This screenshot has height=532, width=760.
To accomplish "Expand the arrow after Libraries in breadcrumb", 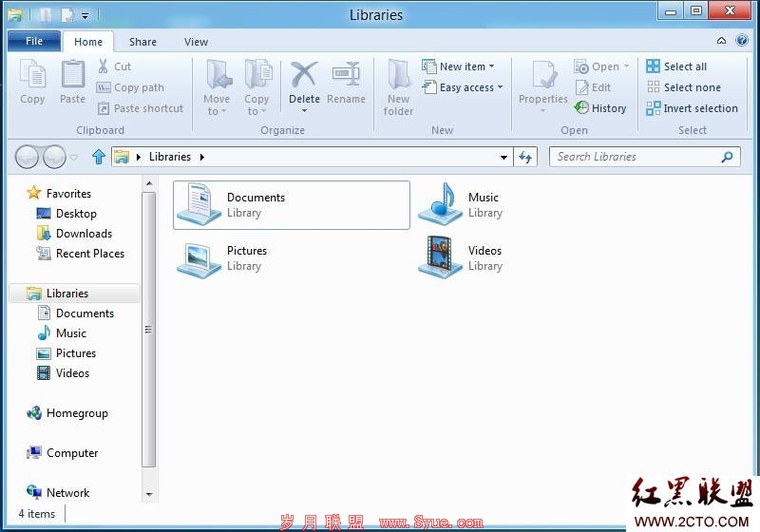I will pos(202,157).
